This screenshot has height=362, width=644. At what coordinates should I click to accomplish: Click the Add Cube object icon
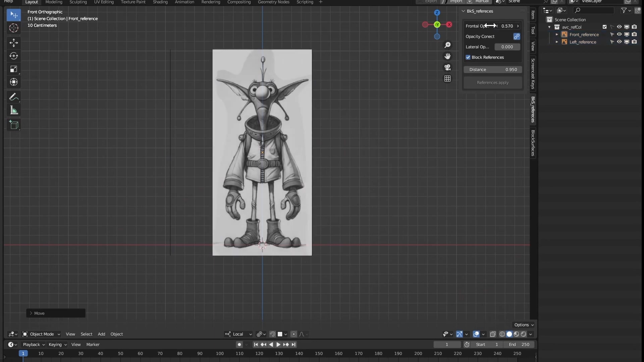pos(13,125)
